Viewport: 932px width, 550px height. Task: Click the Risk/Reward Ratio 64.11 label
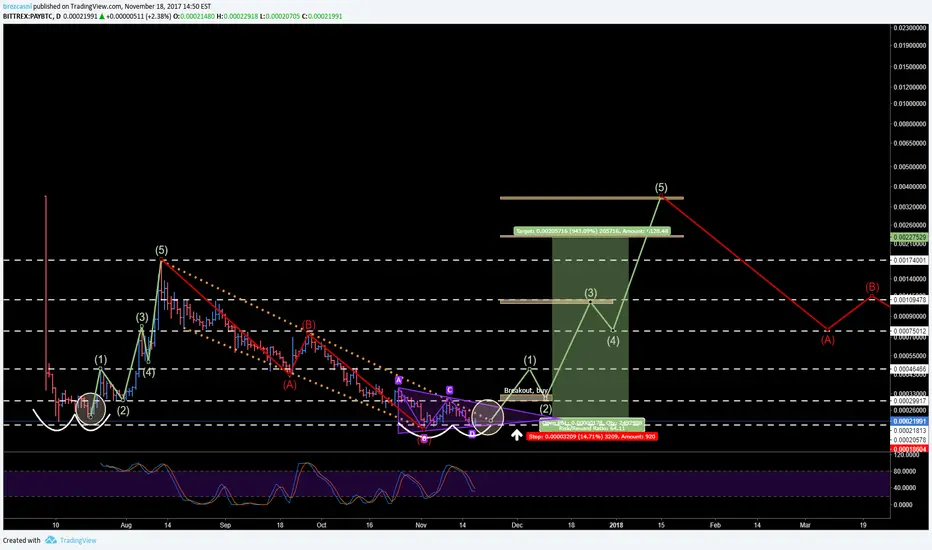(x=591, y=428)
